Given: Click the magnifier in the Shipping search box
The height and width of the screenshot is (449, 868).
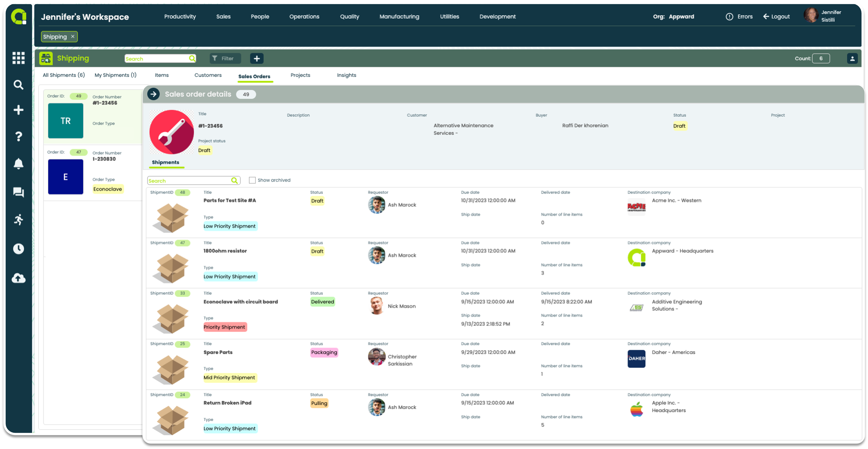Looking at the screenshot, I should pyautogui.click(x=192, y=59).
